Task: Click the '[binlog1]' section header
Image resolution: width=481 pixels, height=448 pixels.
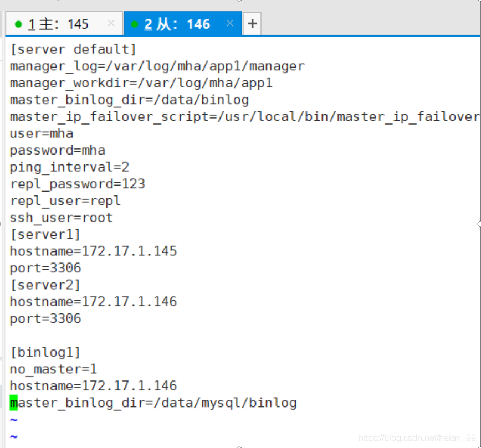Action: coord(45,352)
